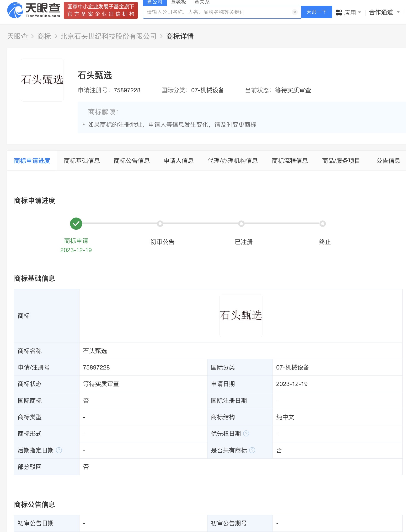Screen dimensions: 406x532
Task: Click the 天眼一下 search button
Action: (x=316, y=12)
